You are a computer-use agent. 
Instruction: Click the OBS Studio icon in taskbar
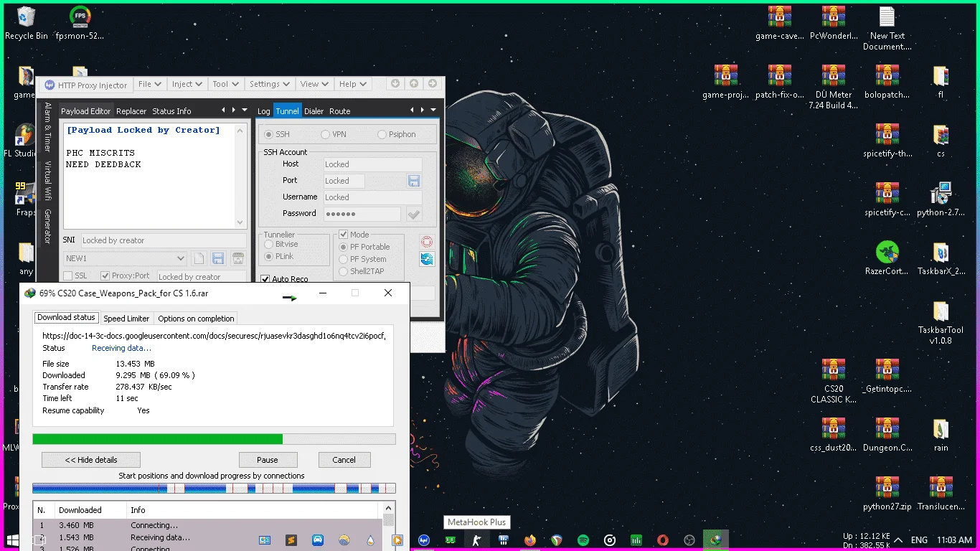(x=689, y=540)
